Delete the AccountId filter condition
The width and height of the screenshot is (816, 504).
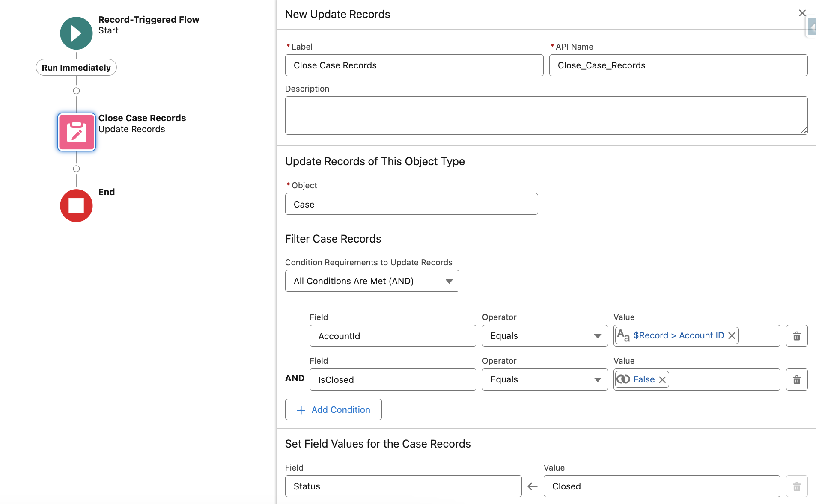[x=796, y=336]
